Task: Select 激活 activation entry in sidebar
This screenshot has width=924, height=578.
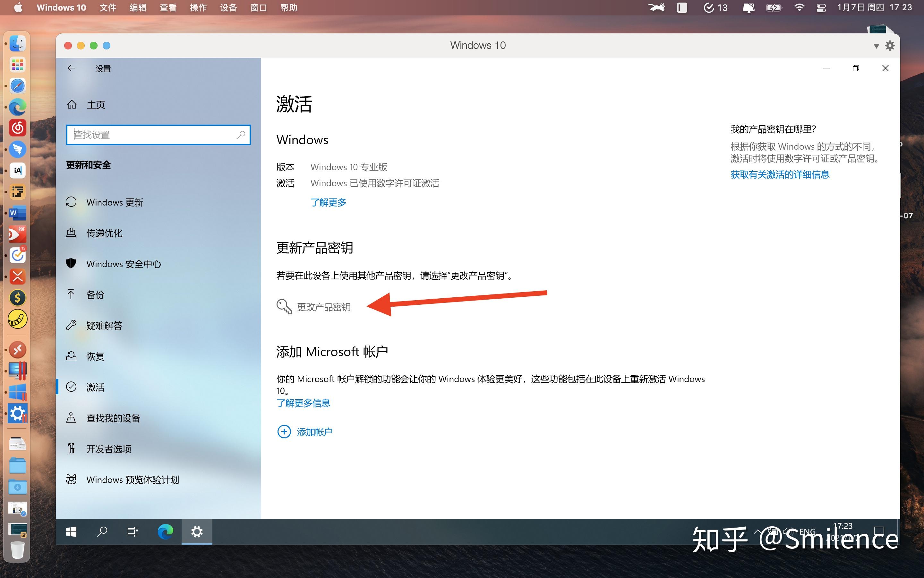Action: coord(85,387)
